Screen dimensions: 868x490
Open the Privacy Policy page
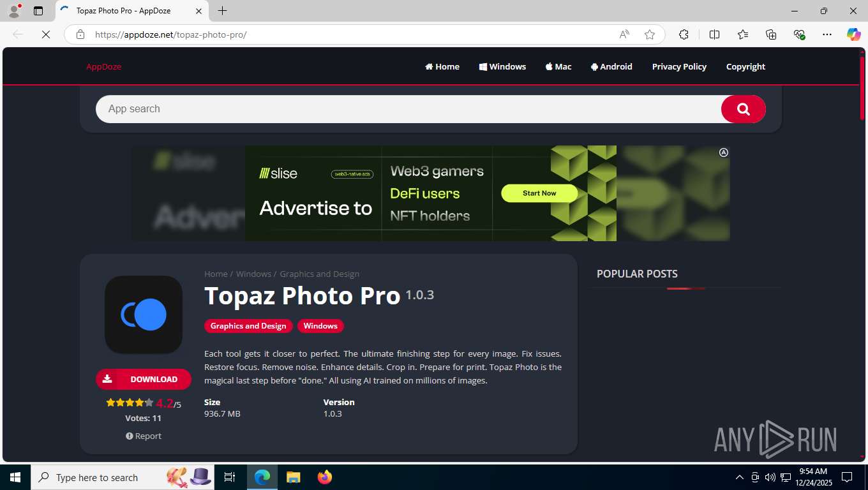[x=679, y=66]
